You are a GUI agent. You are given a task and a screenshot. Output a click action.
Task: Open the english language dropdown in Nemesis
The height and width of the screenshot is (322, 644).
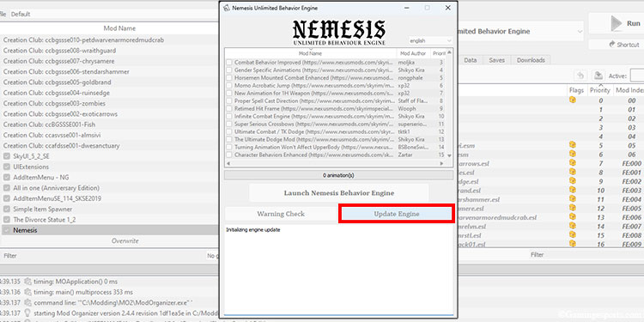pyautogui.click(x=430, y=40)
